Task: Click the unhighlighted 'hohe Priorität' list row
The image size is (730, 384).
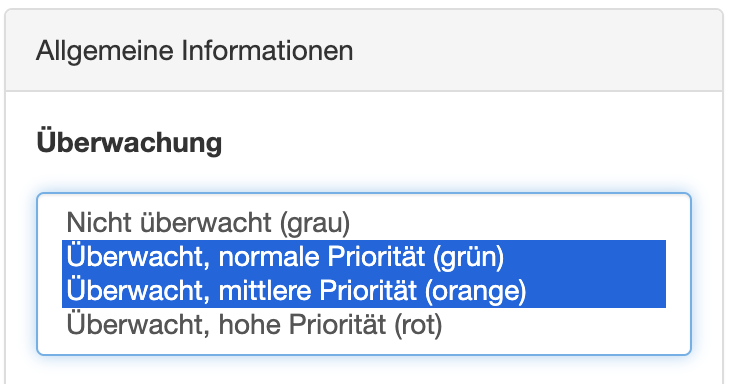Action: [x=364, y=324]
